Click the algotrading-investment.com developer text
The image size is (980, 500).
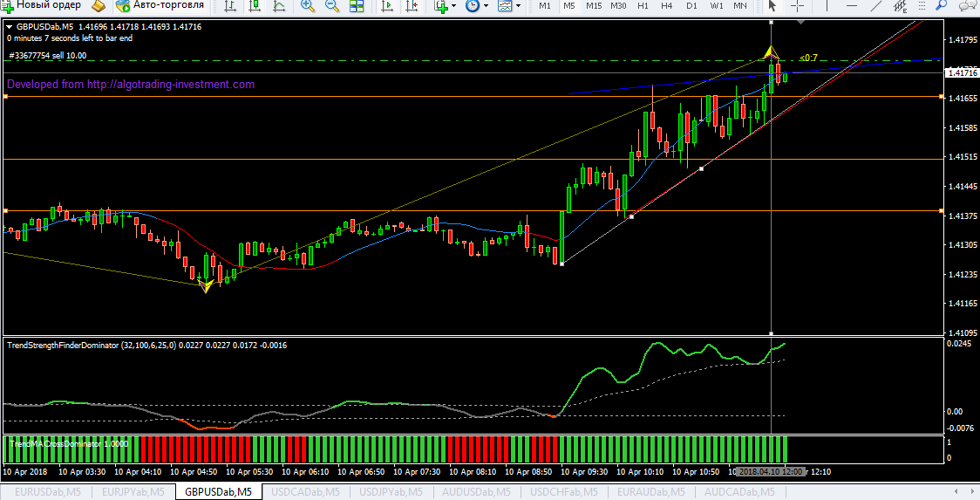[x=131, y=85]
